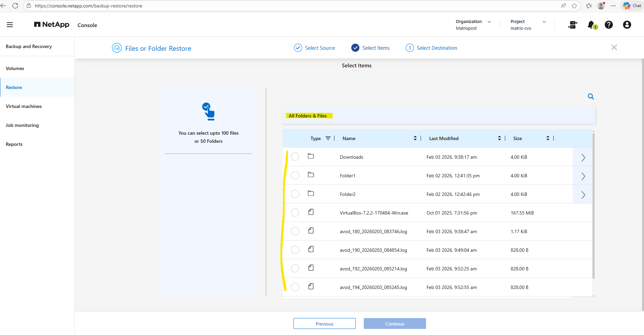Open the hamburger navigation menu
The width and height of the screenshot is (644, 335).
point(10,25)
